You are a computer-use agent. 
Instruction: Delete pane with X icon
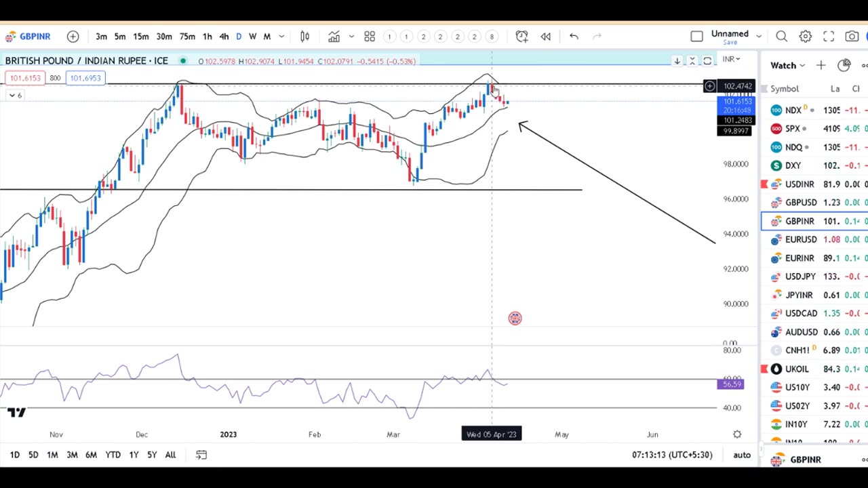[692, 61]
